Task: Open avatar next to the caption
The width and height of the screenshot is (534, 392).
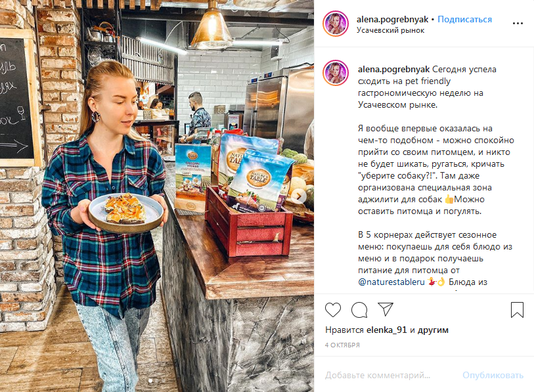Action: coord(336,73)
